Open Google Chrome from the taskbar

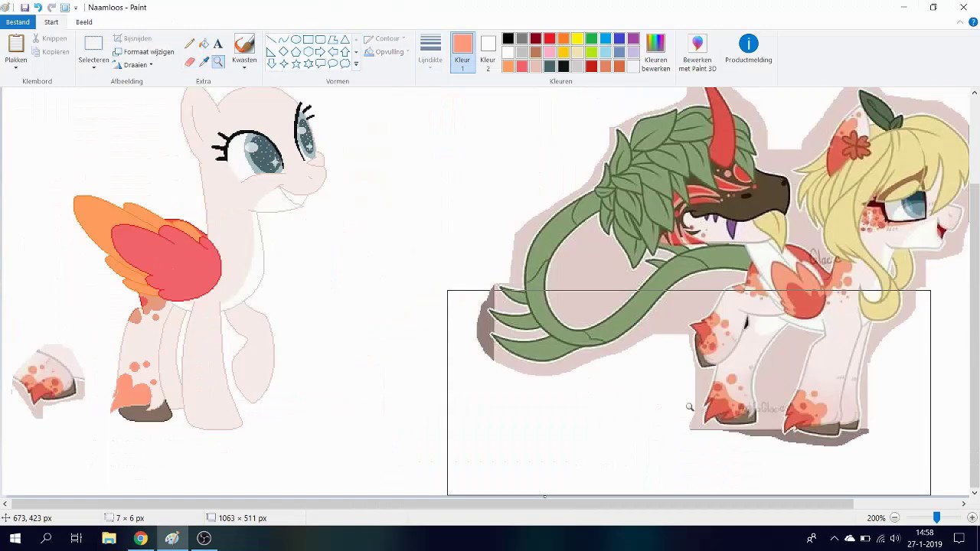[x=140, y=539]
